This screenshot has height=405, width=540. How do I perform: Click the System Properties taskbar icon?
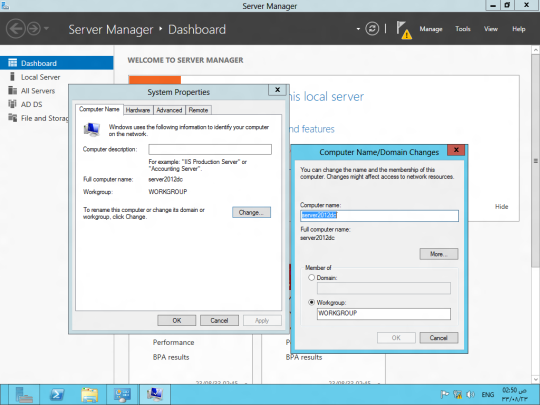click(155, 395)
